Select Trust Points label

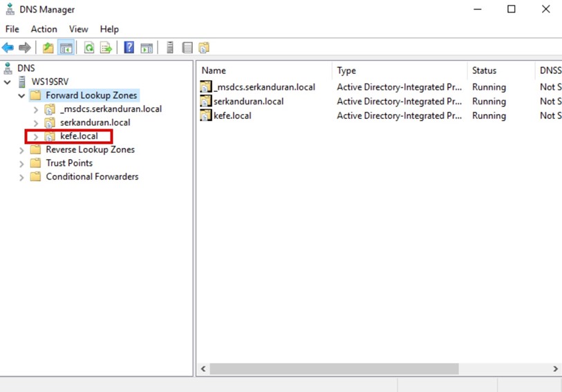click(x=69, y=163)
